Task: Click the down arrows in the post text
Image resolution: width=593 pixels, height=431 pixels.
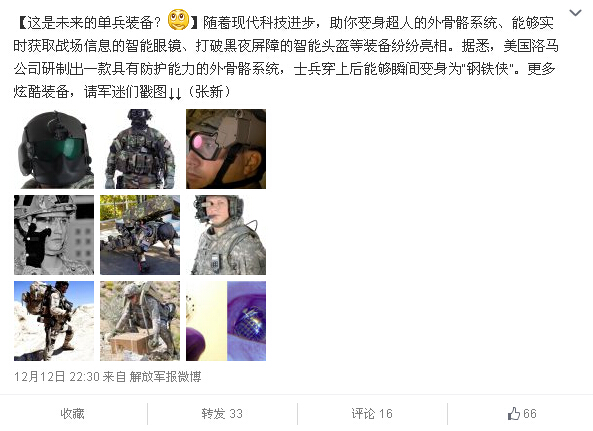Action: pos(175,93)
